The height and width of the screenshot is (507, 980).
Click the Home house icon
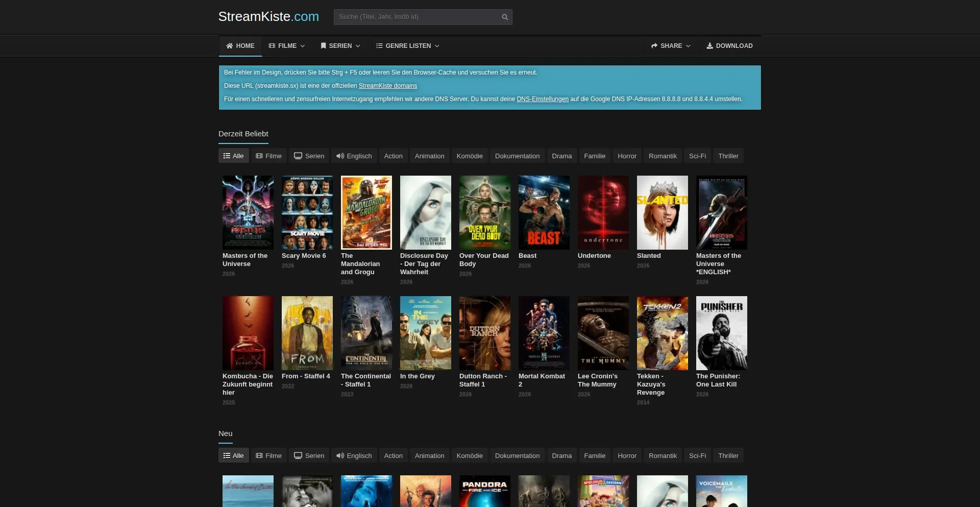230,46
